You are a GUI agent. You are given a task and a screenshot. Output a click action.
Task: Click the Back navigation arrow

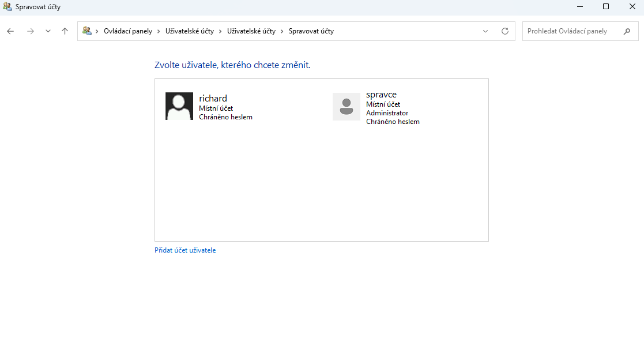click(10, 31)
